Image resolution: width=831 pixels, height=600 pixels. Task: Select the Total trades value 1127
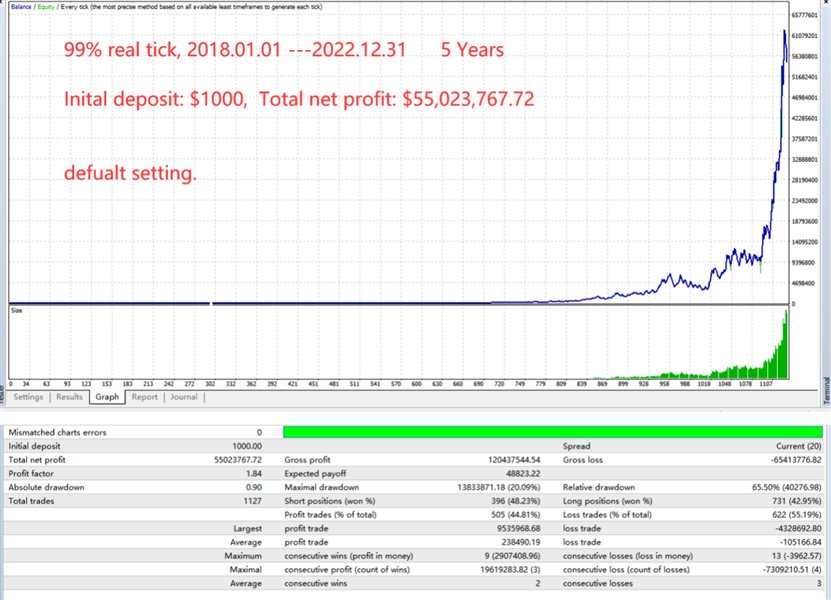pos(253,501)
